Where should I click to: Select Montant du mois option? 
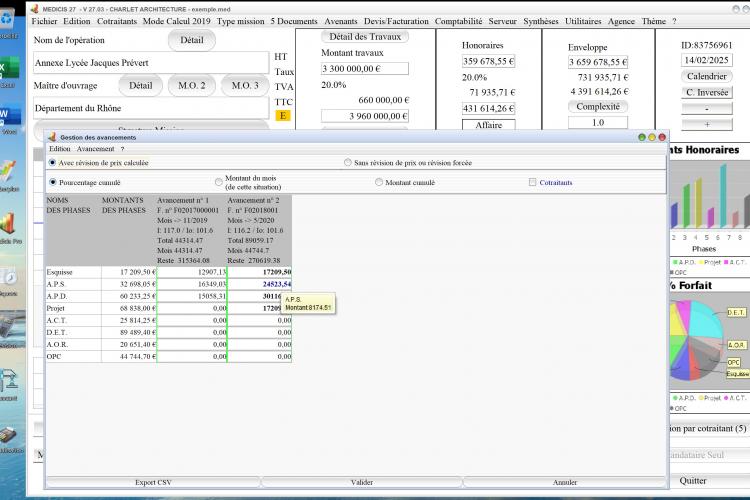(219, 182)
